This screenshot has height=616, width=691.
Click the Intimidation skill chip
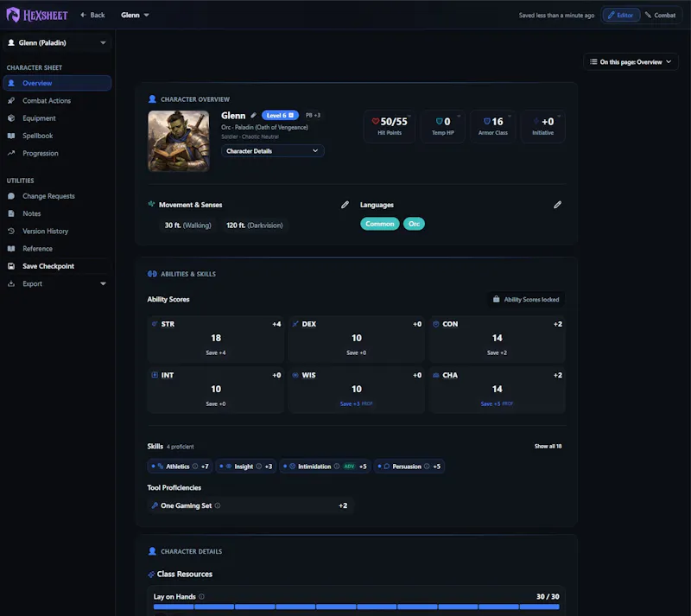(326, 467)
